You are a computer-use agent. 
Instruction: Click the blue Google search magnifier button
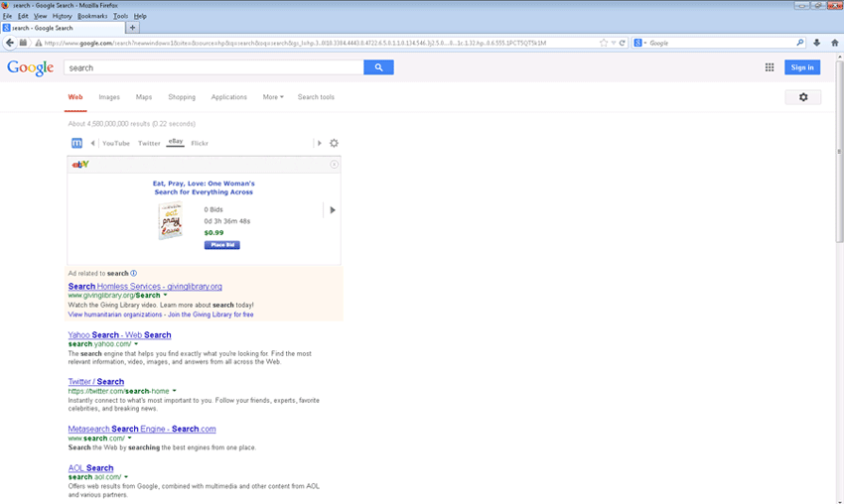coord(378,67)
